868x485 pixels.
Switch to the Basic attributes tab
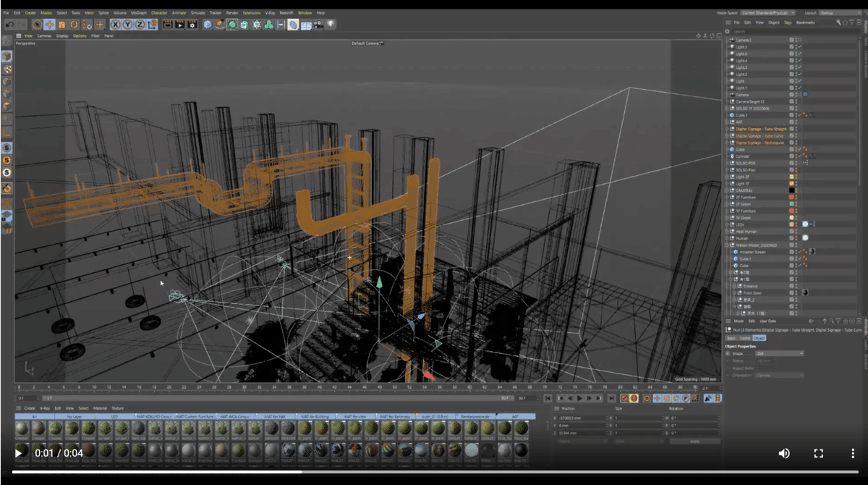click(731, 338)
